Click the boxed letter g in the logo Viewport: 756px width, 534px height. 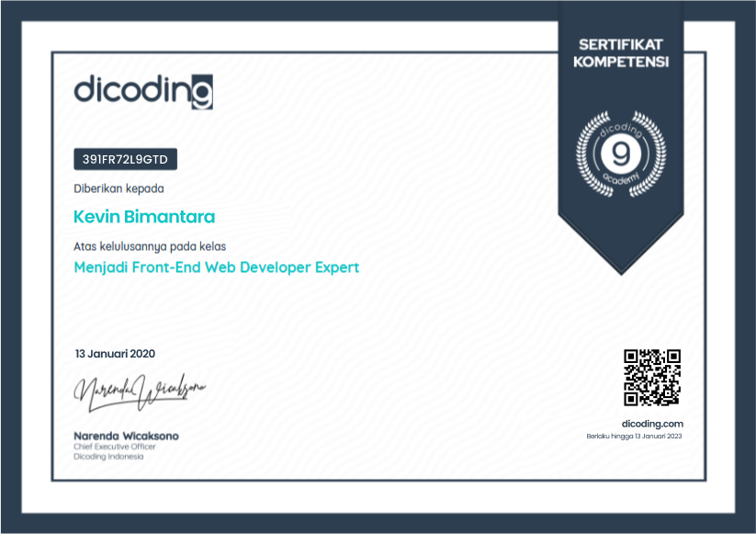point(202,93)
